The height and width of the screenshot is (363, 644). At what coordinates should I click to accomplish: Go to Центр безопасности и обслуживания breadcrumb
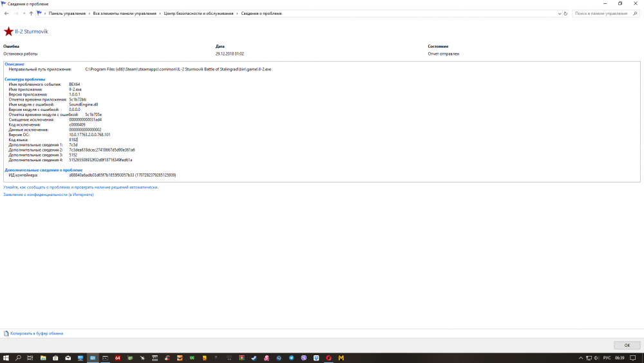(x=198, y=14)
